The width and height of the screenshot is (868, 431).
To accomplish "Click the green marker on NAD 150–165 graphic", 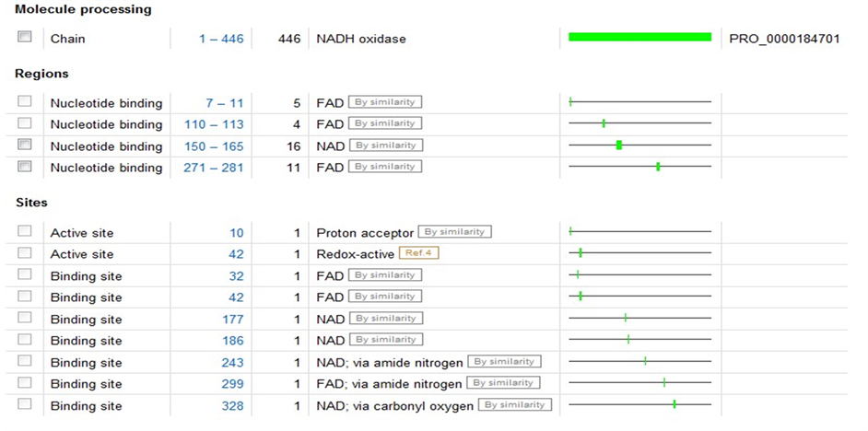I will pyautogui.click(x=619, y=145).
